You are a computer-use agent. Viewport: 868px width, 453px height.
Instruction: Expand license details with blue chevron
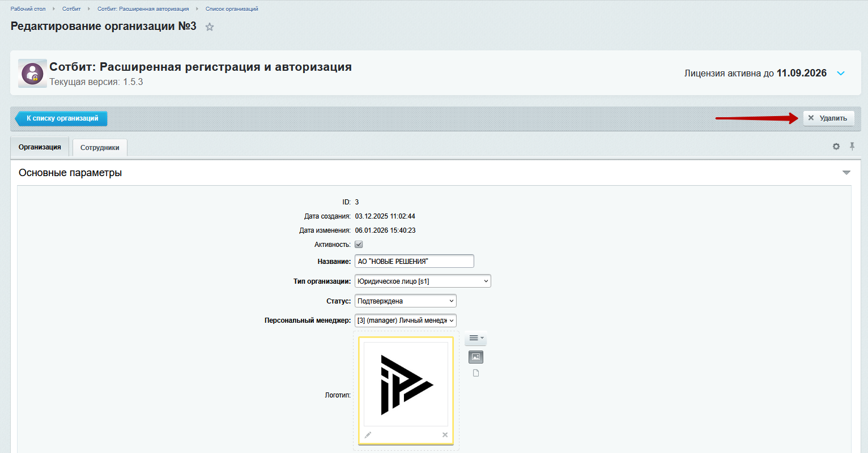(x=841, y=74)
